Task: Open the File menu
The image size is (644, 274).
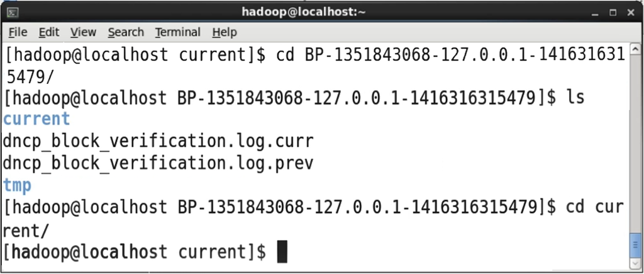Action: pos(18,32)
